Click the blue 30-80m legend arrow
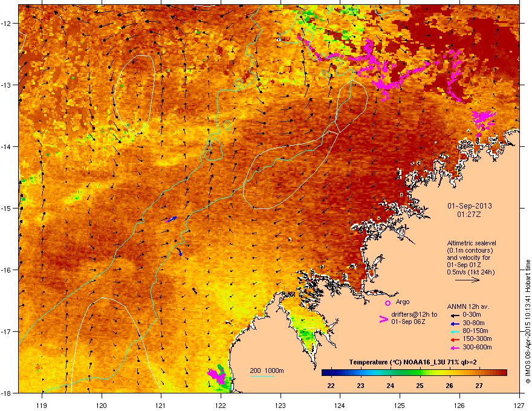Viewport: 532px width, 411px height. point(454,323)
